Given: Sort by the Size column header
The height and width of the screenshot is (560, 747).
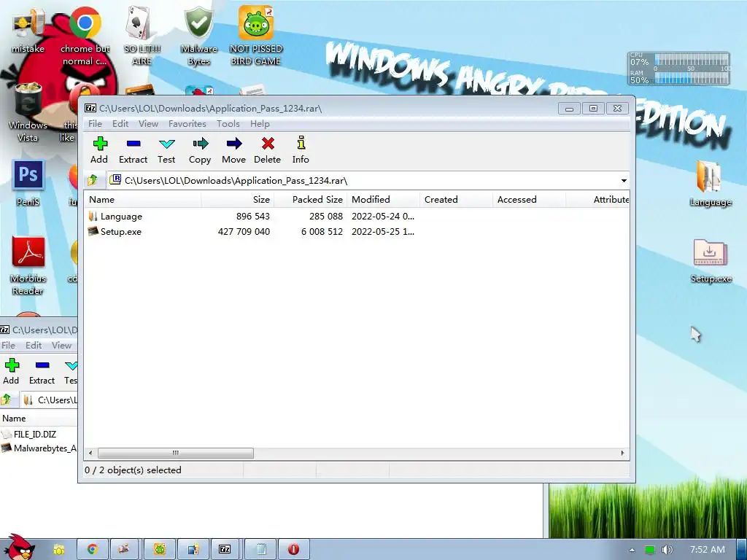Looking at the screenshot, I should pos(238,200).
